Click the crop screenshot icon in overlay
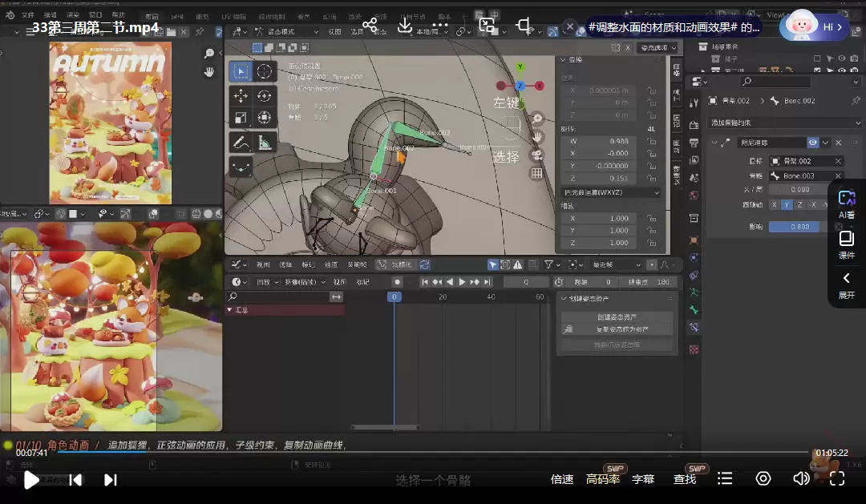This screenshot has width=866, height=504. pos(523,25)
